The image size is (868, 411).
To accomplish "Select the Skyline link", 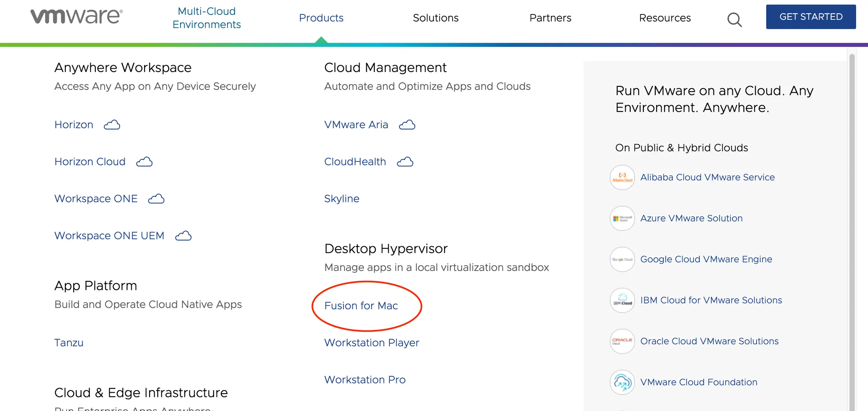I will [x=342, y=199].
